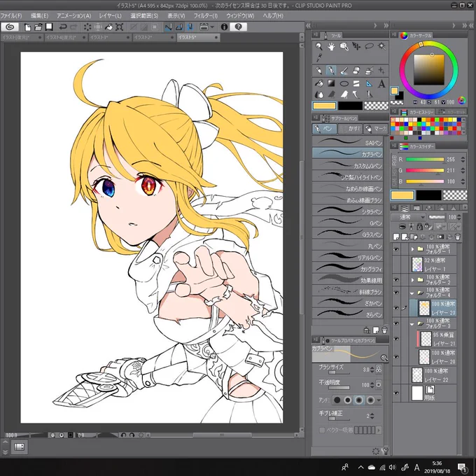Hide the 用紙 paper layer
This screenshot has width=476, height=476.
(x=396, y=393)
